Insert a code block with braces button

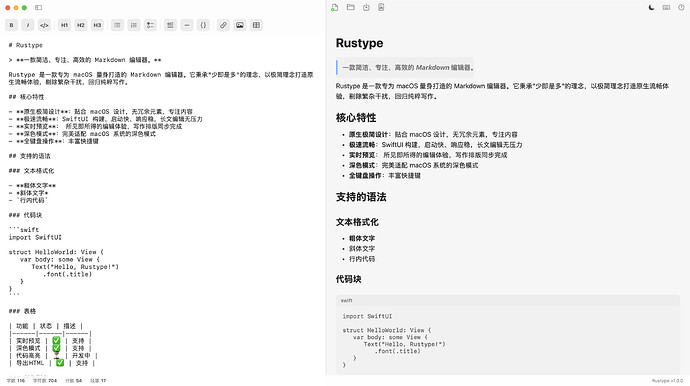click(203, 25)
